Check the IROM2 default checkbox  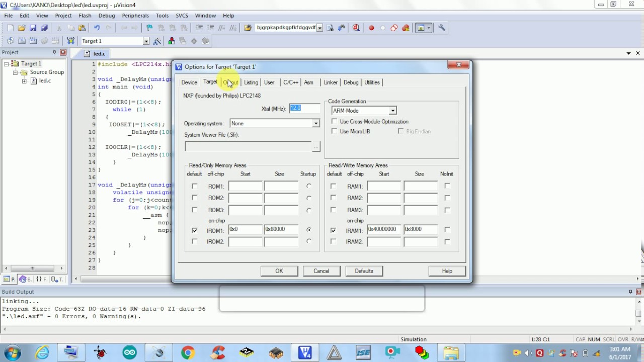195,241
